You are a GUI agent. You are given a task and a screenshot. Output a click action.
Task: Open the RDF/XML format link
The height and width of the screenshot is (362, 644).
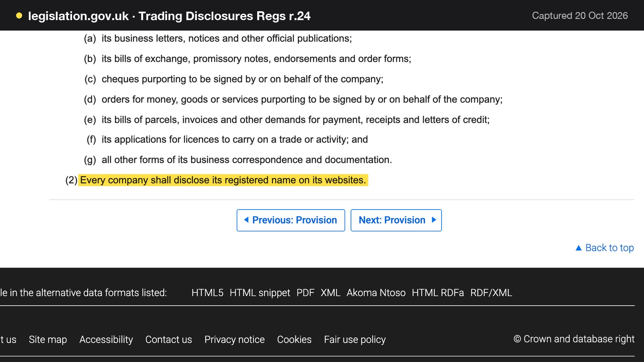491,293
